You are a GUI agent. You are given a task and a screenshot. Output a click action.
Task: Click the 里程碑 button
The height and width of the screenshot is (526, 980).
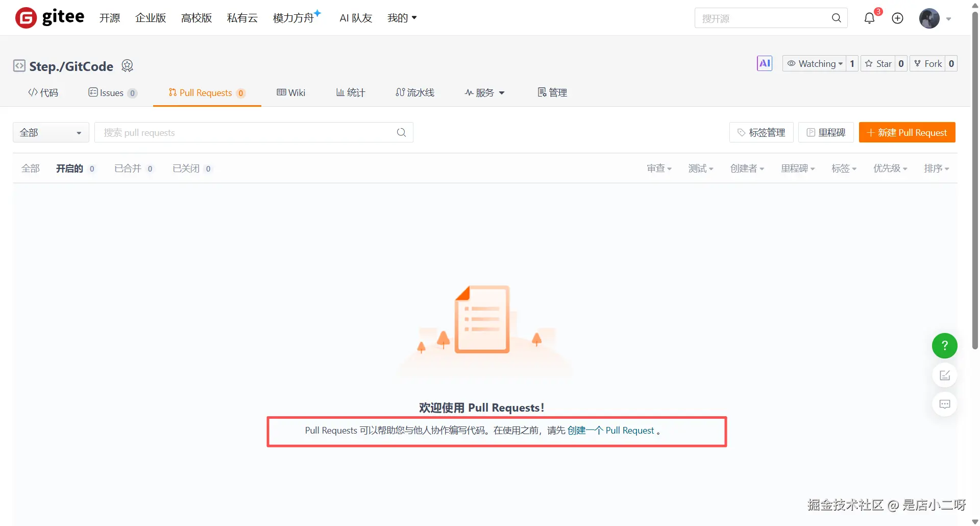click(826, 132)
